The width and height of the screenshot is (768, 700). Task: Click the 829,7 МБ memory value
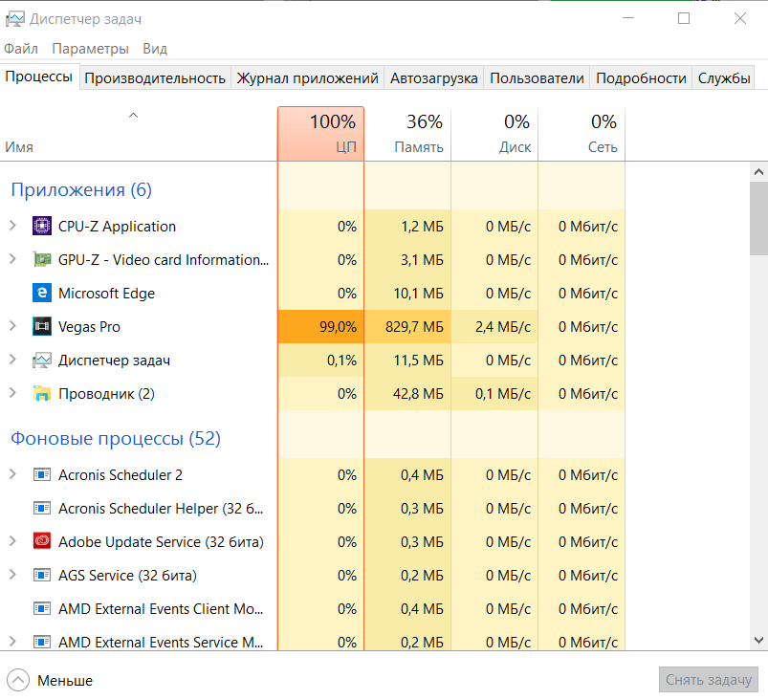pyautogui.click(x=414, y=327)
